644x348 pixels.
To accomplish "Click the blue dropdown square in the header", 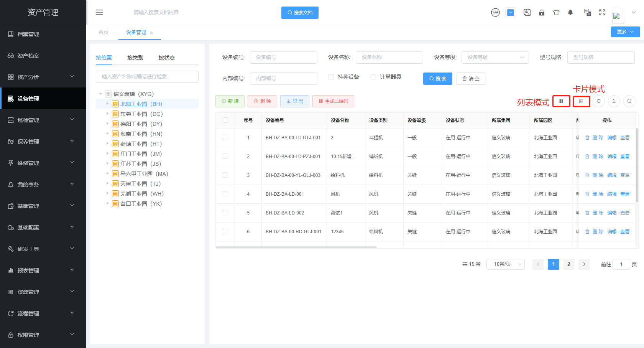I will (x=511, y=13).
